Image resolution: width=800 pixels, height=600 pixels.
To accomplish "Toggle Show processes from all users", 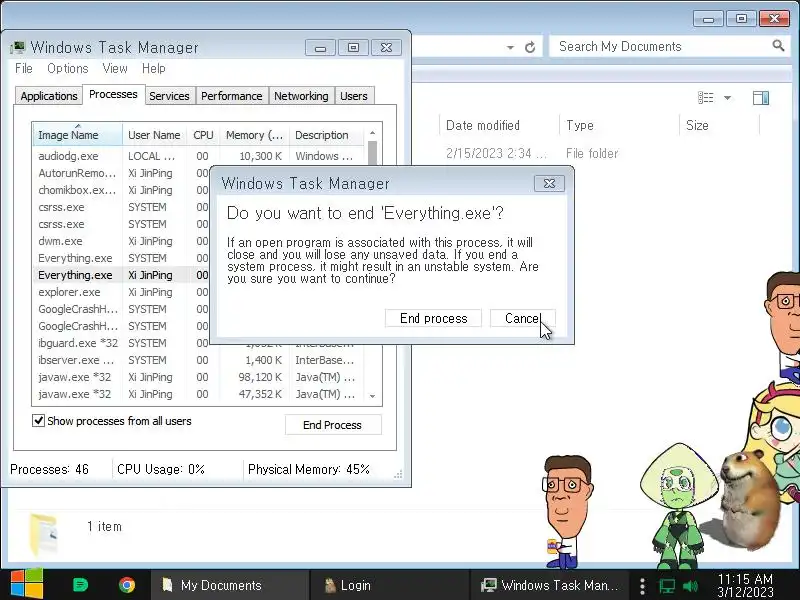I will (39, 421).
